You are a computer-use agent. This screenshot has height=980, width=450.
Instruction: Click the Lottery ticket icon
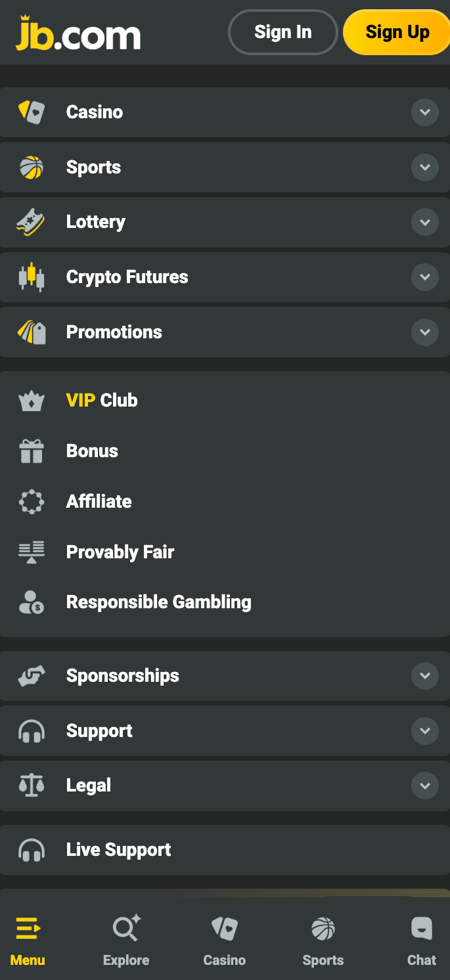click(31, 222)
